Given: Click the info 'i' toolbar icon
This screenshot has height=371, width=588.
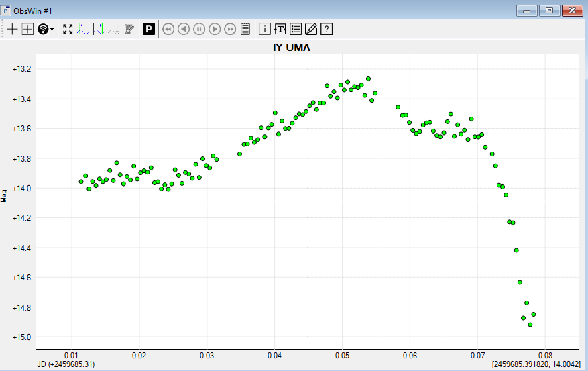Looking at the screenshot, I should pyautogui.click(x=264, y=29).
